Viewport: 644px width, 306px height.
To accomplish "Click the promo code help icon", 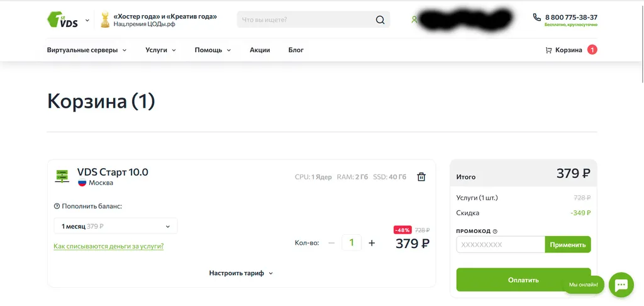I will coord(495,231).
